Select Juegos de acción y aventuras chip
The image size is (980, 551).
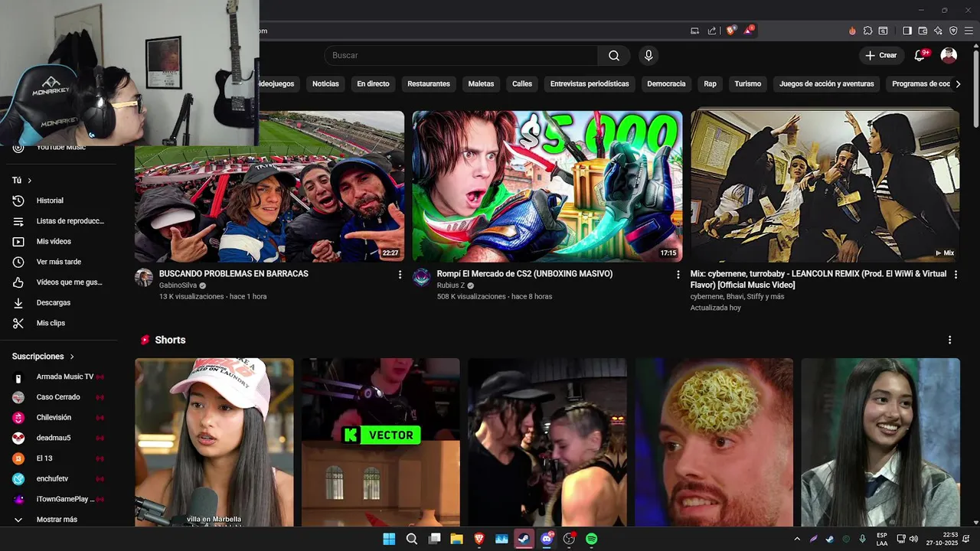(827, 84)
